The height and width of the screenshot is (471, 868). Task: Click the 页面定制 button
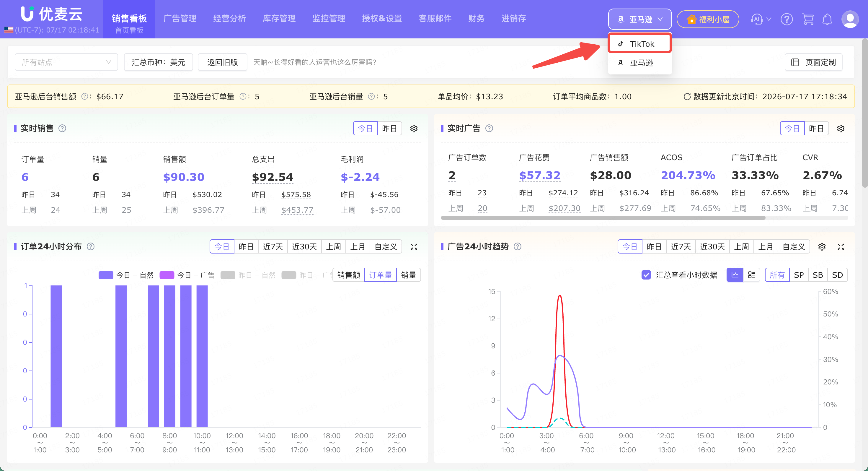tap(813, 62)
